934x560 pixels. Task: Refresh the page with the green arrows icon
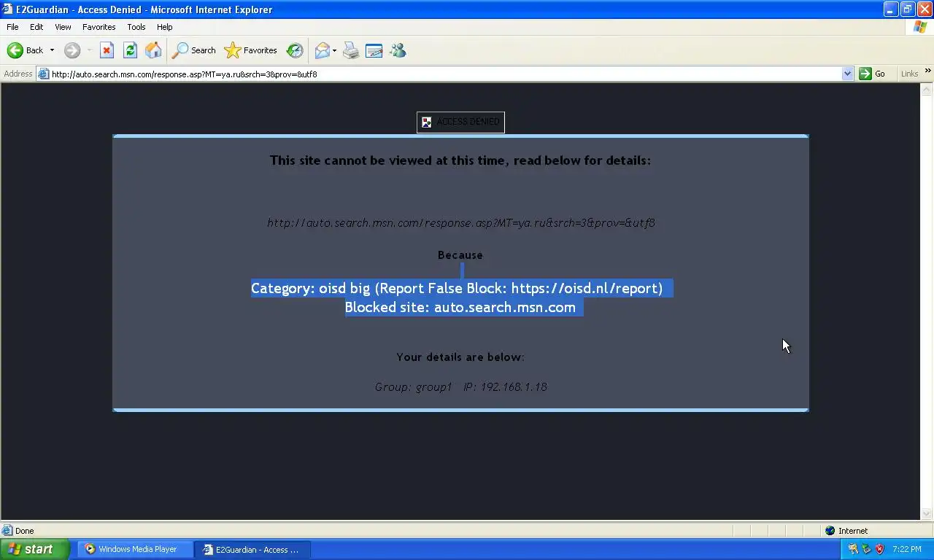coord(130,50)
